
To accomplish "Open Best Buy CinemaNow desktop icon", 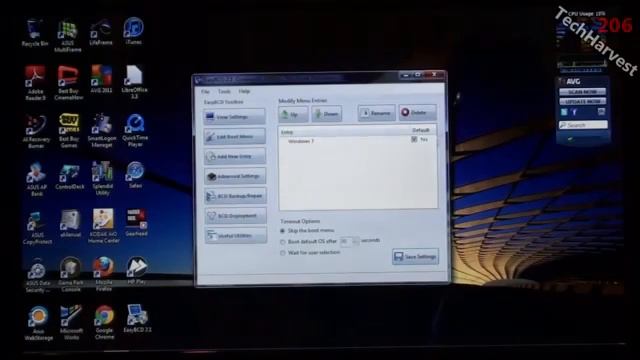I will click(69, 82).
